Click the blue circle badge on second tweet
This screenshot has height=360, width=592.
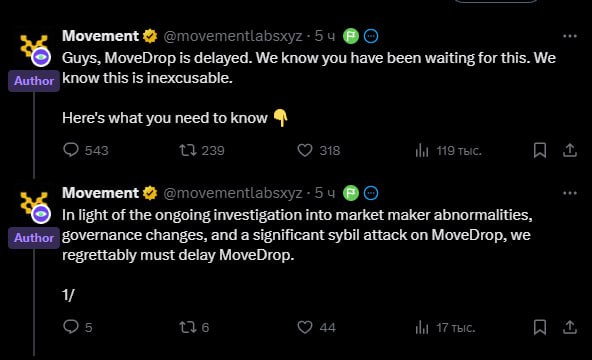point(371,193)
